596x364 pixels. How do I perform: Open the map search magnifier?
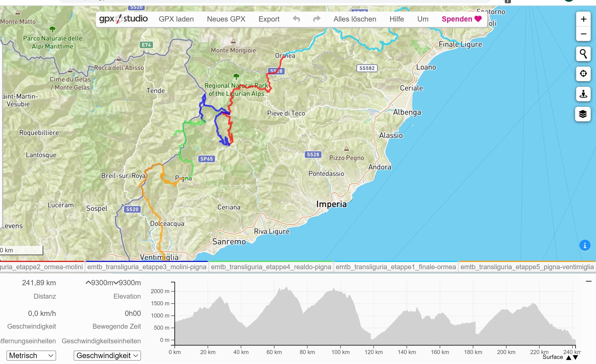583,54
